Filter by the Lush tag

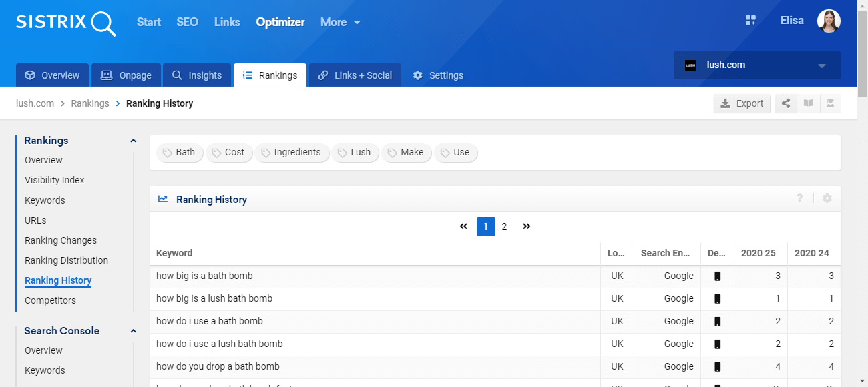(355, 153)
